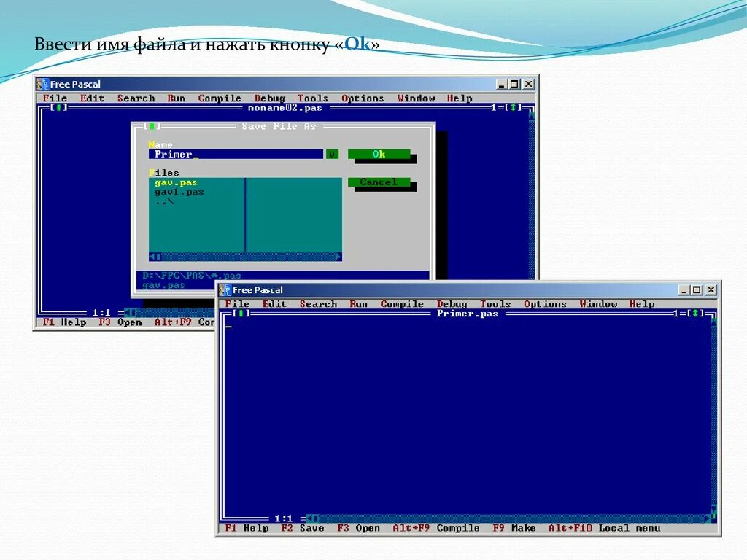Click right scroll arrow of Files list scrollbar
Image resolution: width=747 pixels, height=560 pixels.
coord(338,257)
